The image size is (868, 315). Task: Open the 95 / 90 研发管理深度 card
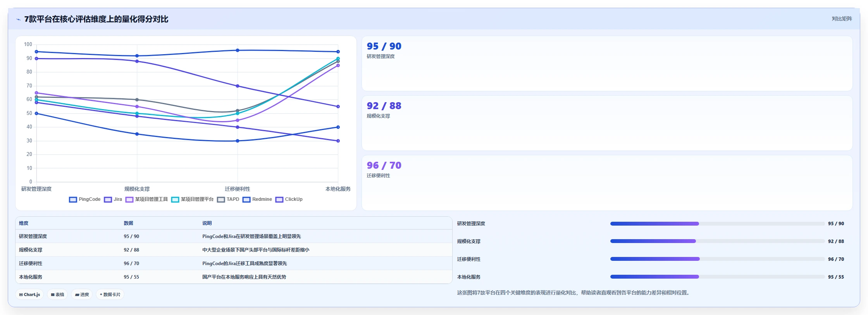[607, 63]
